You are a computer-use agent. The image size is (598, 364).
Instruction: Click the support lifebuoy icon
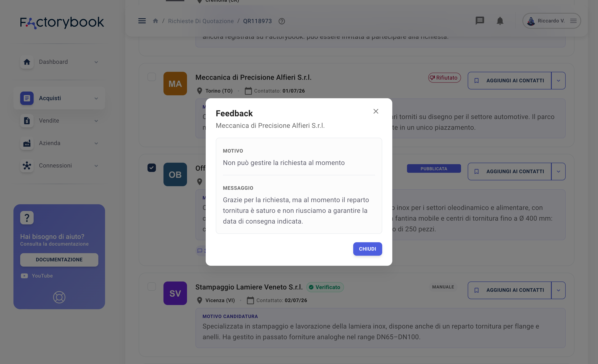pos(59,297)
